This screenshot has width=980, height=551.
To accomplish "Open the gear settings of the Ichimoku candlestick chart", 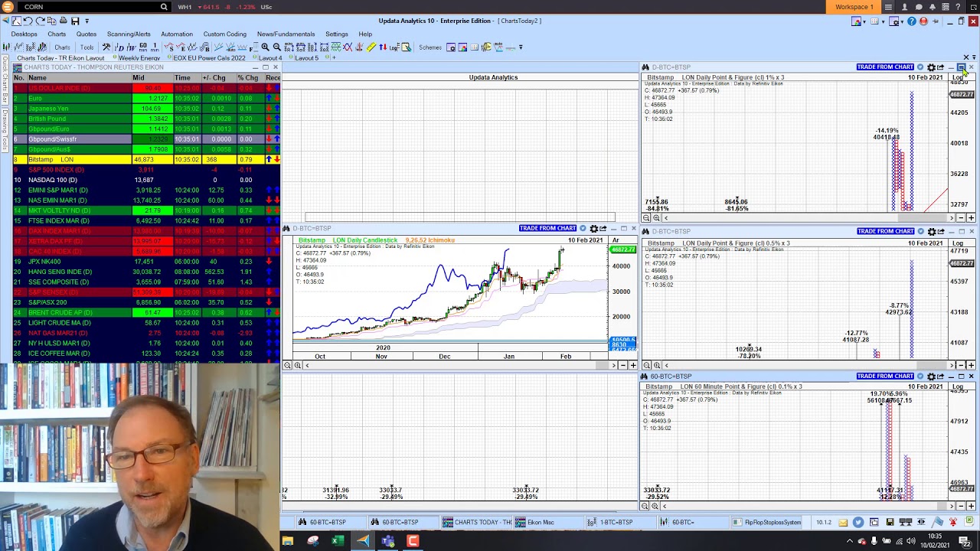I will point(593,229).
